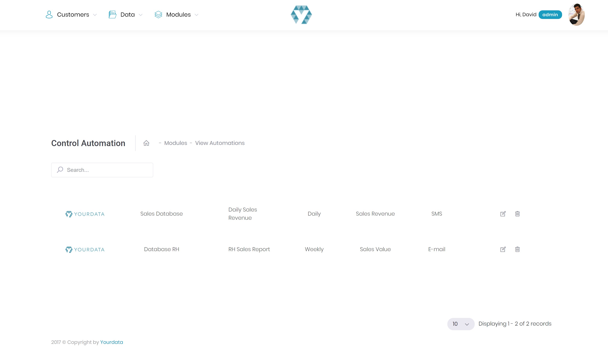Expand the Data menu chevron
The height and width of the screenshot is (364, 608).
[x=141, y=15]
